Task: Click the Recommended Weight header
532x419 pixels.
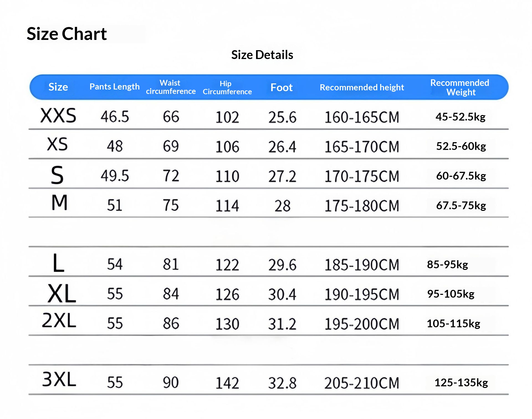Action: tap(460, 87)
